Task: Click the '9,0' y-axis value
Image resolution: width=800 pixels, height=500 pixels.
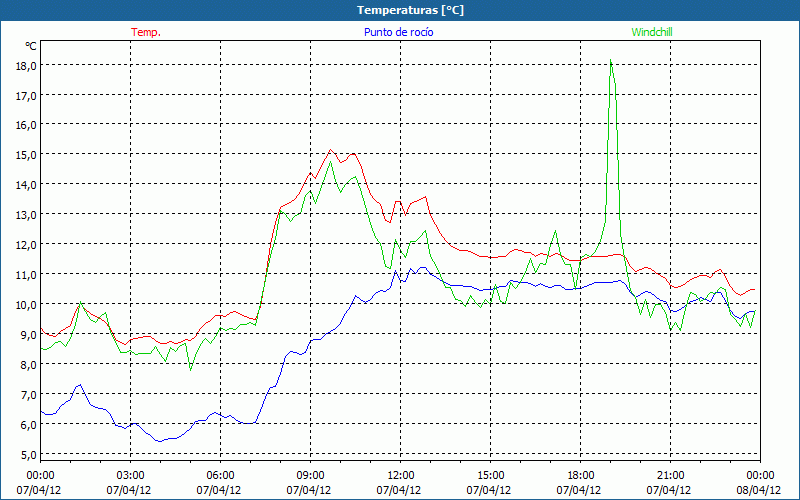Action: click(x=28, y=335)
